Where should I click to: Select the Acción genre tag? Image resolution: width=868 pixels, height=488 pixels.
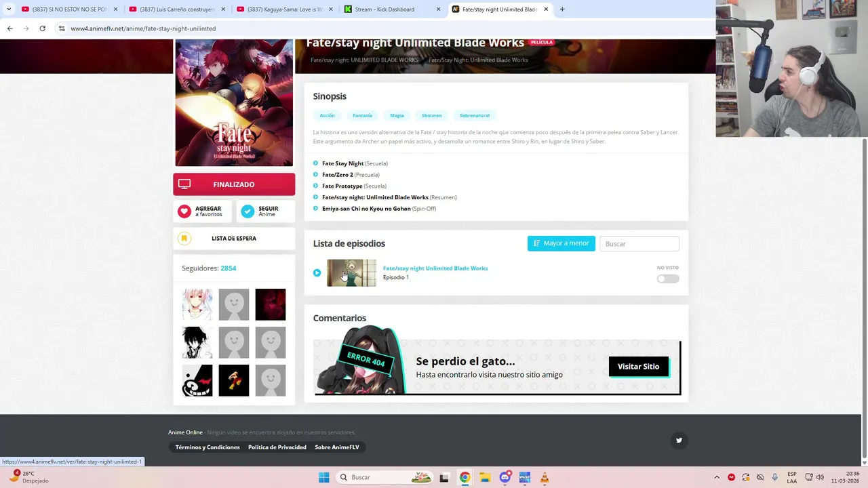(x=328, y=115)
